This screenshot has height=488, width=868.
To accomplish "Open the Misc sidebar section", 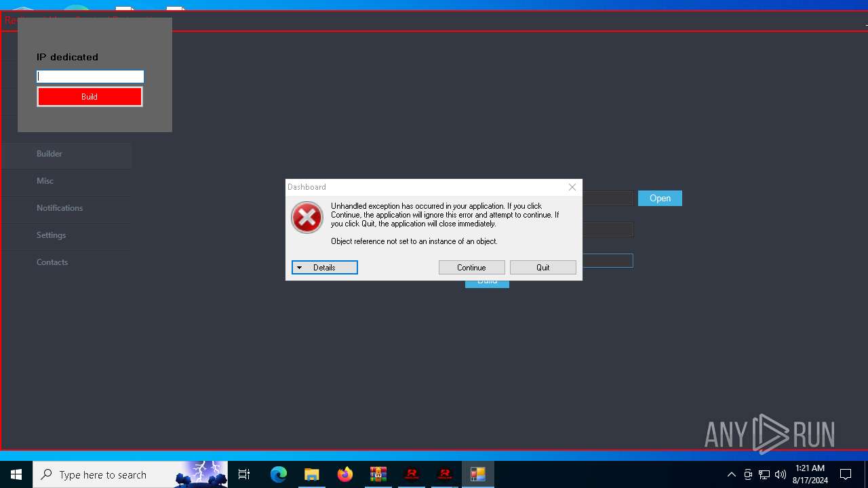I will (x=66, y=181).
